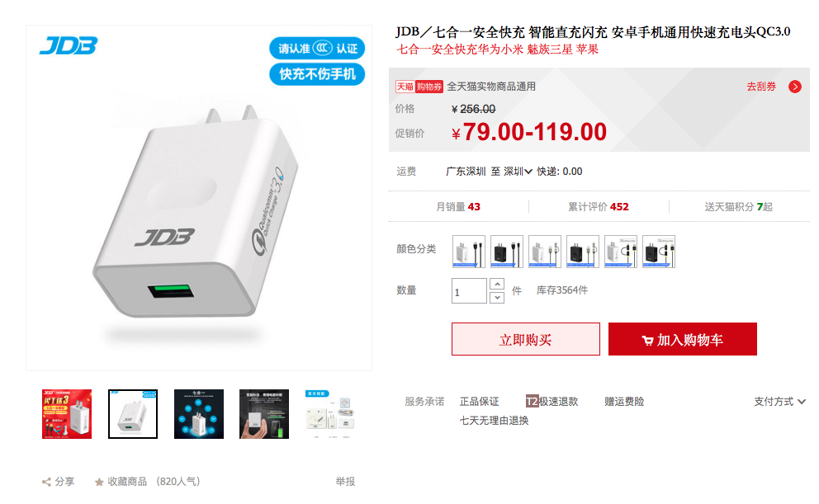Choose the last black charger with cable option
This screenshot has width=819, height=504.
click(x=659, y=252)
